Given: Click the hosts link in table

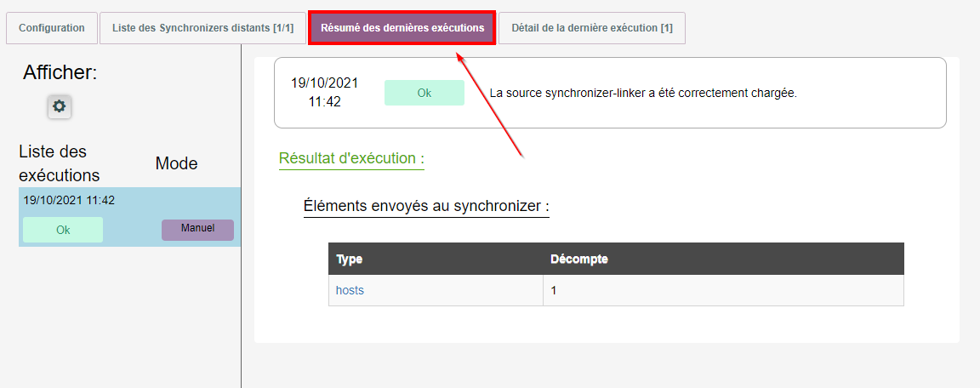Looking at the screenshot, I should (350, 290).
